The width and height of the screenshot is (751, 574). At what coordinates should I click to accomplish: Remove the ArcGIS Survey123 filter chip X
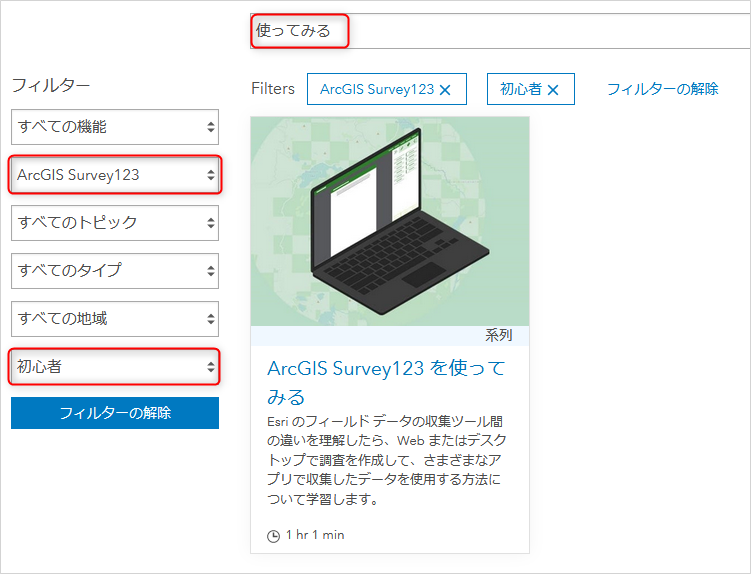pyautogui.click(x=445, y=90)
